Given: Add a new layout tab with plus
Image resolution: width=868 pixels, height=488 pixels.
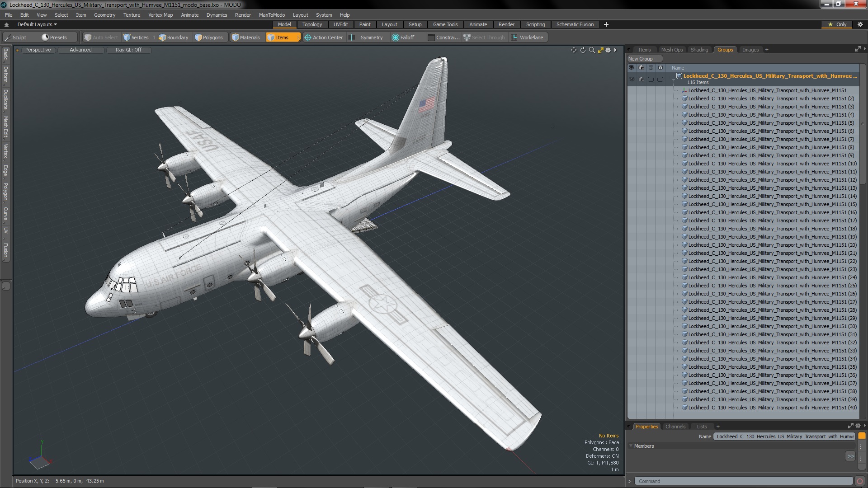Looking at the screenshot, I should (x=606, y=24).
